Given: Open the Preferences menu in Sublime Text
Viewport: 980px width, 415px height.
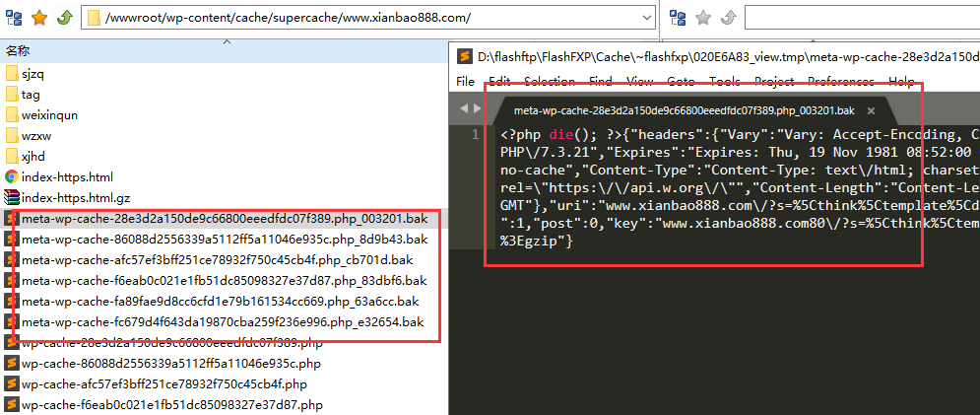Looking at the screenshot, I should pyautogui.click(x=840, y=82).
